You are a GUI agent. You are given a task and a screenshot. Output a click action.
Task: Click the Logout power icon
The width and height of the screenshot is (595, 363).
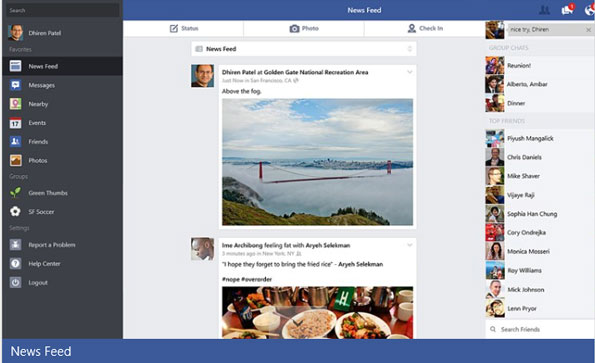[x=16, y=282]
